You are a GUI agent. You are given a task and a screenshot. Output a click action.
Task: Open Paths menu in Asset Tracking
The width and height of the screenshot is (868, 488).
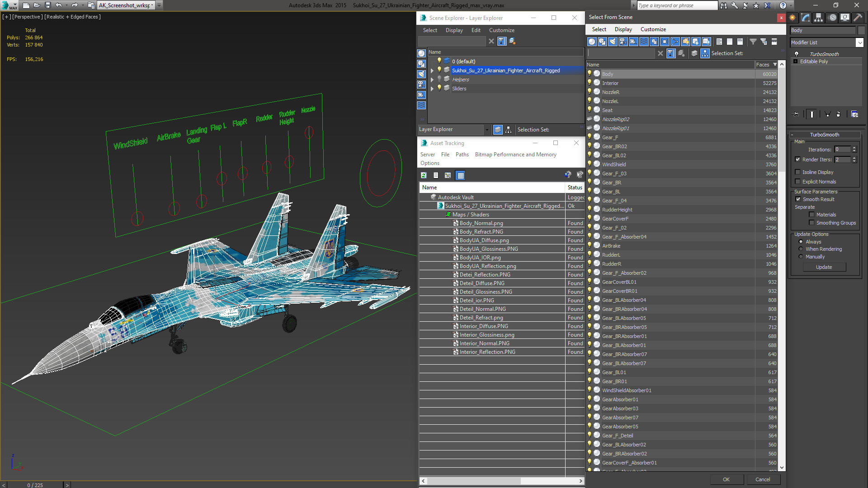tap(462, 155)
